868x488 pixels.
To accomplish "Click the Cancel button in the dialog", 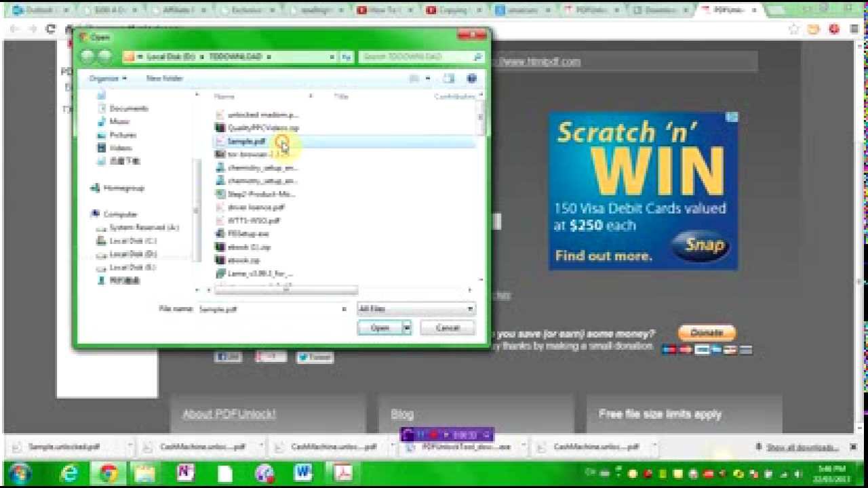I will (447, 328).
